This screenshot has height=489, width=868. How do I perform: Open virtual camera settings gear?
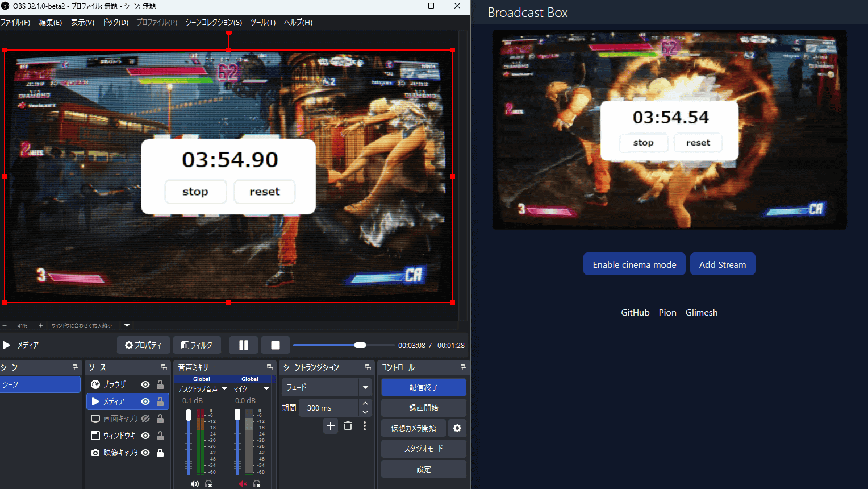tap(457, 428)
